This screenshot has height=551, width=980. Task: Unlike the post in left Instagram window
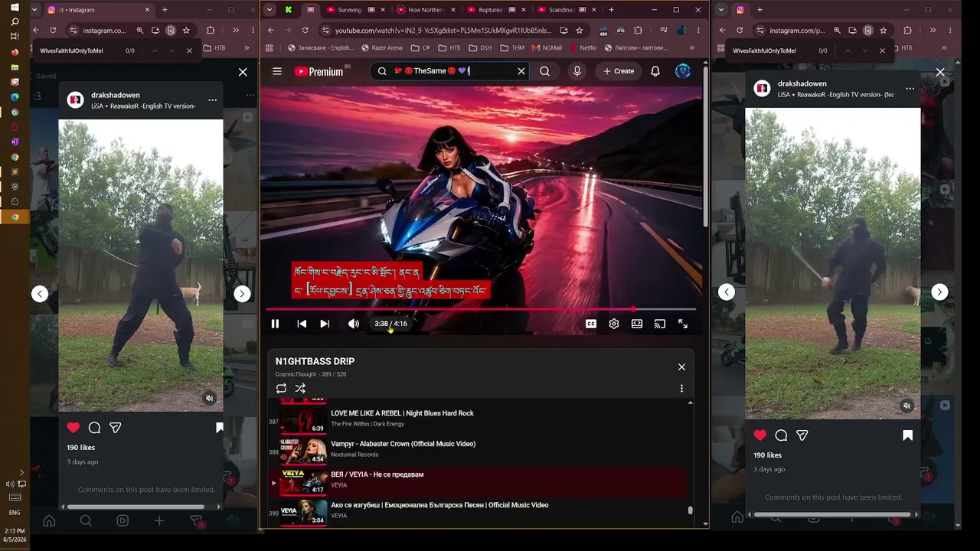coord(73,428)
